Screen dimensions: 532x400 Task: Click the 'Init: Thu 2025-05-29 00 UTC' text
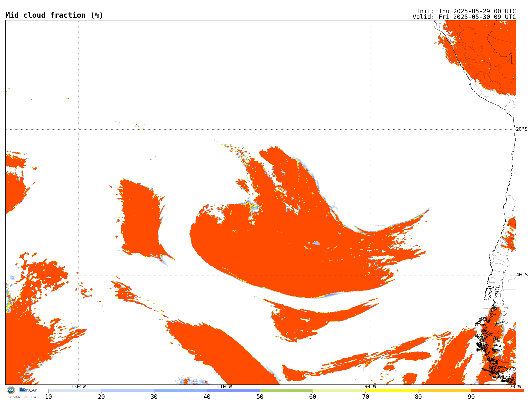pyautogui.click(x=466, y=11)
